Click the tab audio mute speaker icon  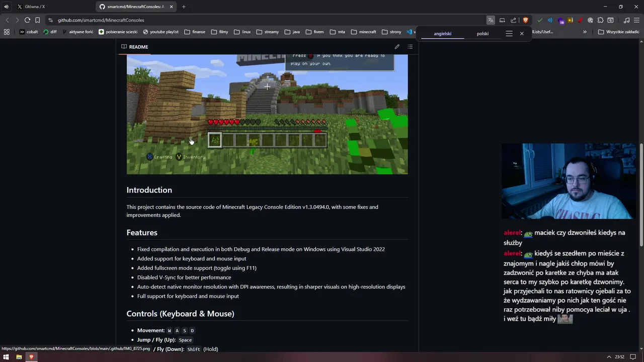pos(6,7)
